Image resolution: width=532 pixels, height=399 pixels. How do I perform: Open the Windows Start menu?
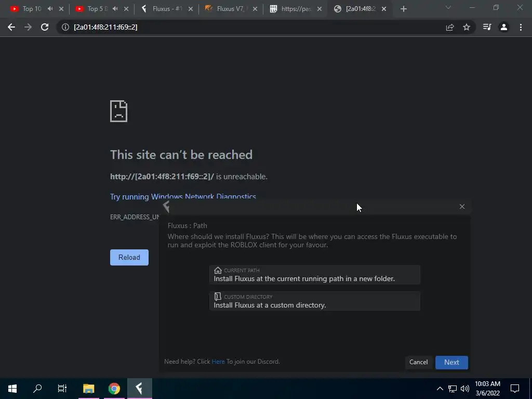[x=12, y=389]
